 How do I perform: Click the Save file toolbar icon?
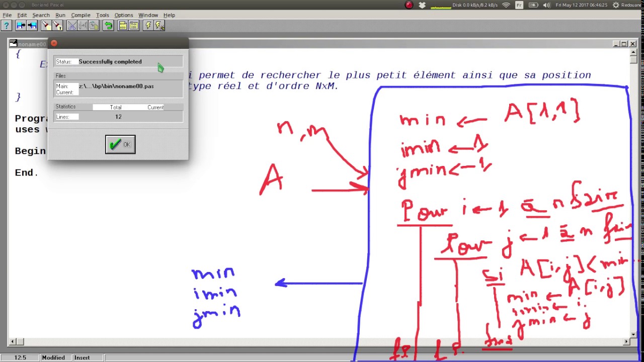(x=32, y=25)
